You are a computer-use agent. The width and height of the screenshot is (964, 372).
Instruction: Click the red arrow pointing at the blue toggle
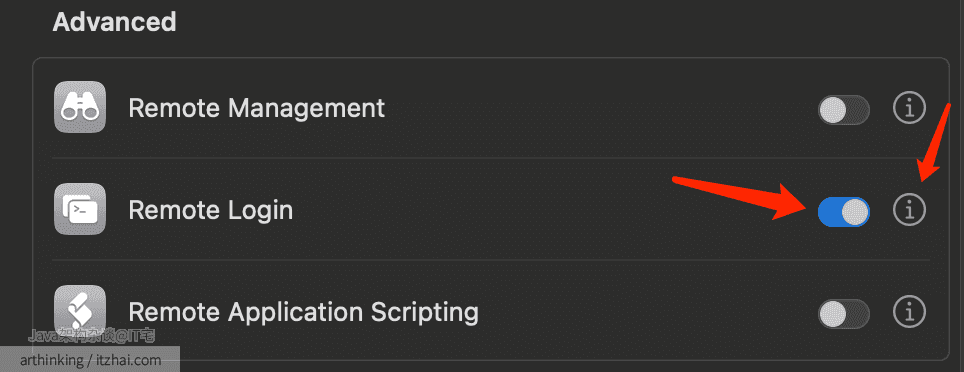pos(743,198)
